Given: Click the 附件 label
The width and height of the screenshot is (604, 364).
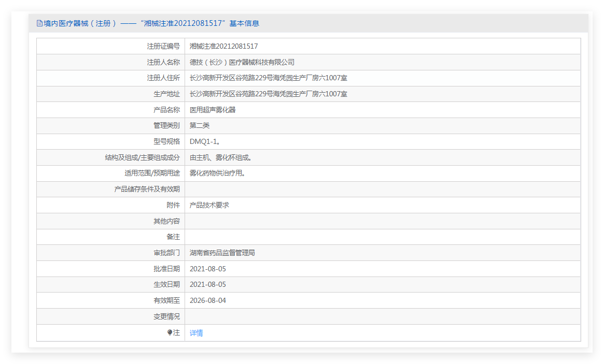Looking at the screenshot, I should click(x=173, y=205).
